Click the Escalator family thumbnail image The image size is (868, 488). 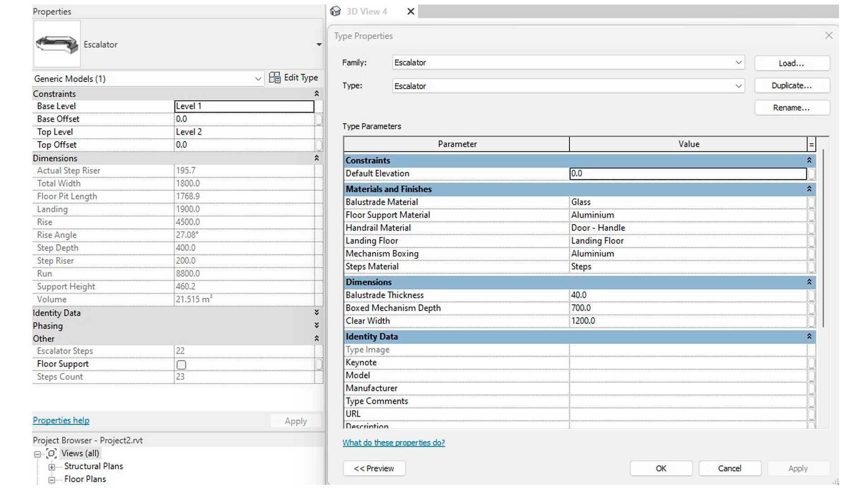pyautogui.click(x=57, y=44)
